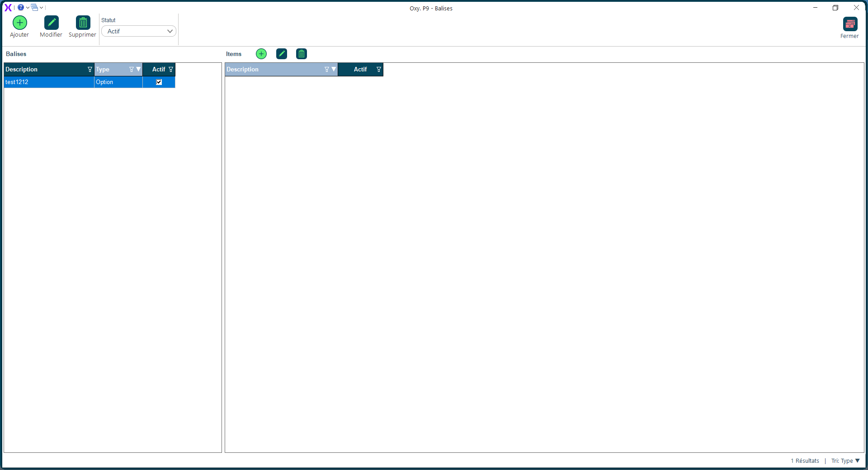868x470 pixels.
Task: Add a new item in Items panel
Action: click(x=261, y=54)
